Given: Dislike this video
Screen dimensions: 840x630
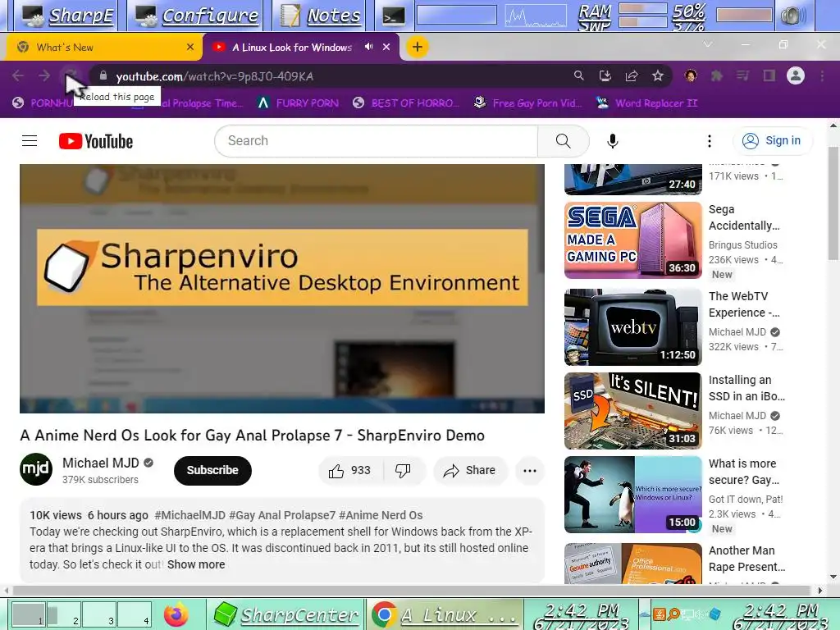Looking at the screenshot, I should [403, 470].
